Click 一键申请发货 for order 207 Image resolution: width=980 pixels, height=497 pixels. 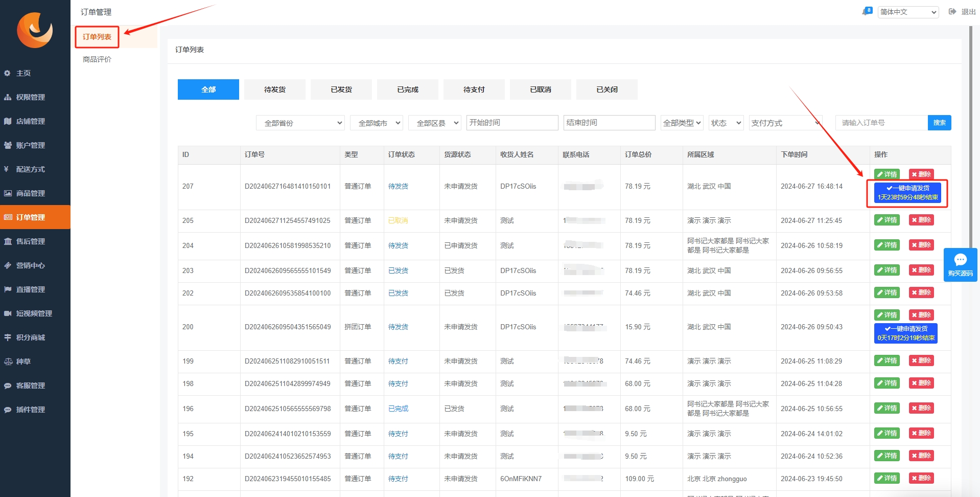tap(907, 193)
